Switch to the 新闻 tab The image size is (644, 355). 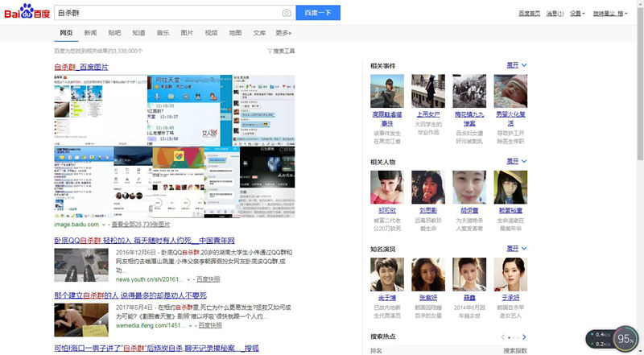click(90, 33)
